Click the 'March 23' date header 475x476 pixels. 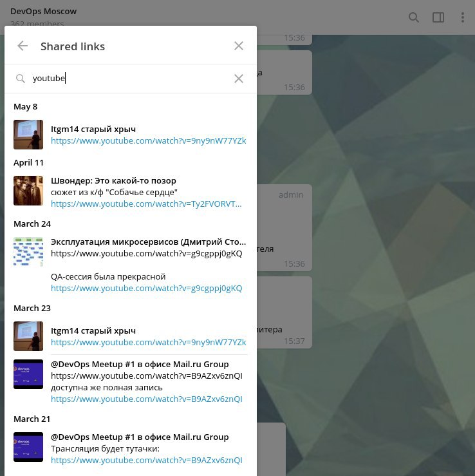(x=32, y=309)
